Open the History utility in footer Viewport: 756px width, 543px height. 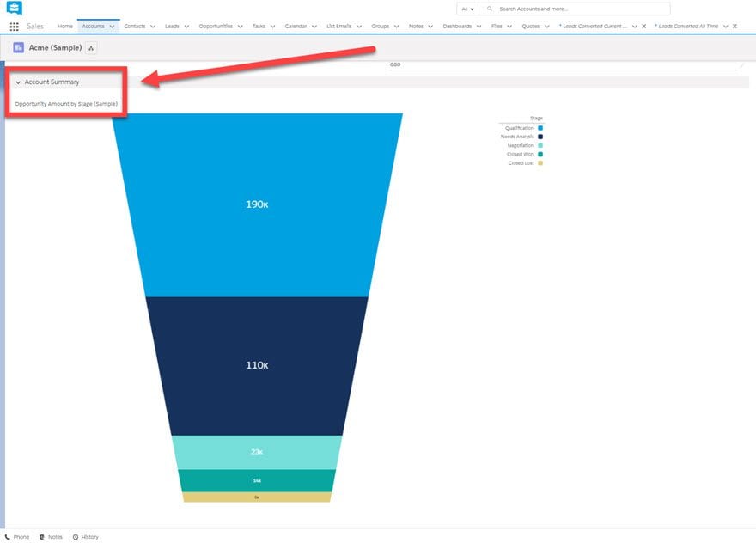click(x=86, y=537)
